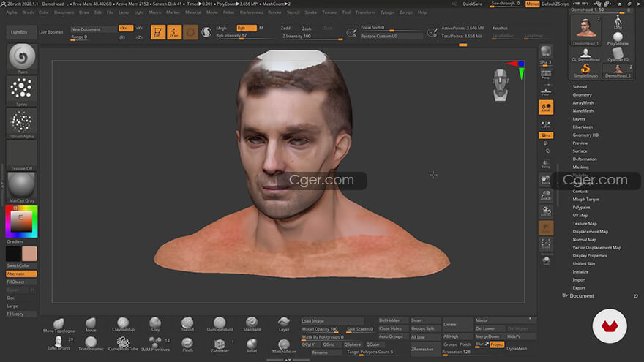This screenshot has height=362, width=644.
Task: Select the ZModeler brush
Action: coord(220,345)
